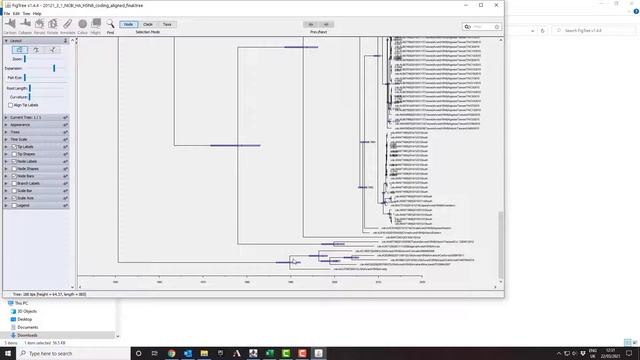This screenshot has width=640, height=360.
Task: Click Documents in Explorer sidebar
Action: click(27, 327)
